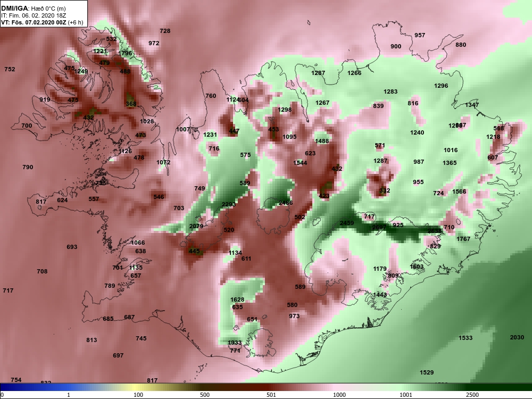Click the legend label '2500'
The height and width of the screenshot is (399, 532).
[x=472, y=395]
